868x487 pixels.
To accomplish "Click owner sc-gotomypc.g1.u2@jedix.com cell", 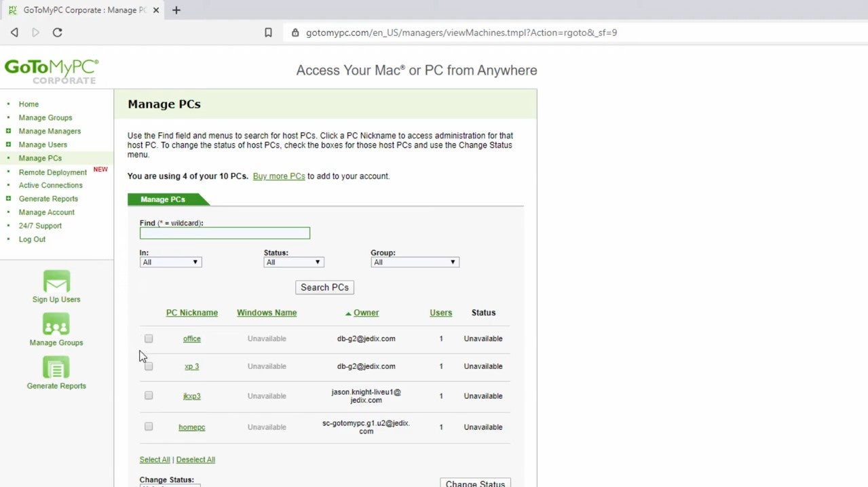I will click(366, 427).
